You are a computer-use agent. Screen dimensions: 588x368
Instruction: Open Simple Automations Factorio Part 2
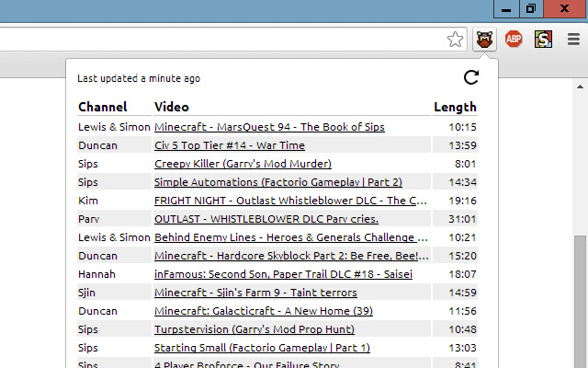point(278,182)
